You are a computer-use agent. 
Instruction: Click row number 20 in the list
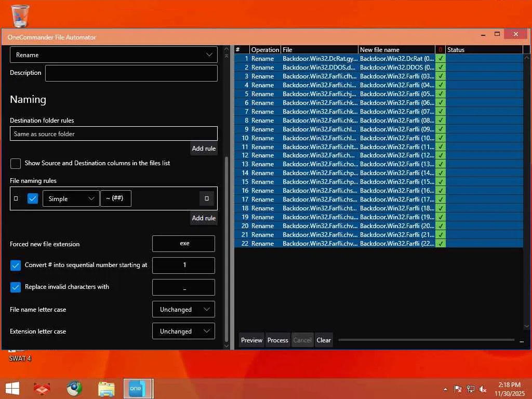[245, 225]
